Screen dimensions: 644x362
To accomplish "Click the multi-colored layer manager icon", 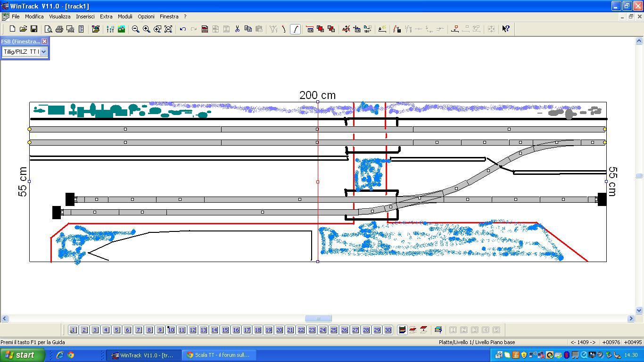I will tap(438, 330).
